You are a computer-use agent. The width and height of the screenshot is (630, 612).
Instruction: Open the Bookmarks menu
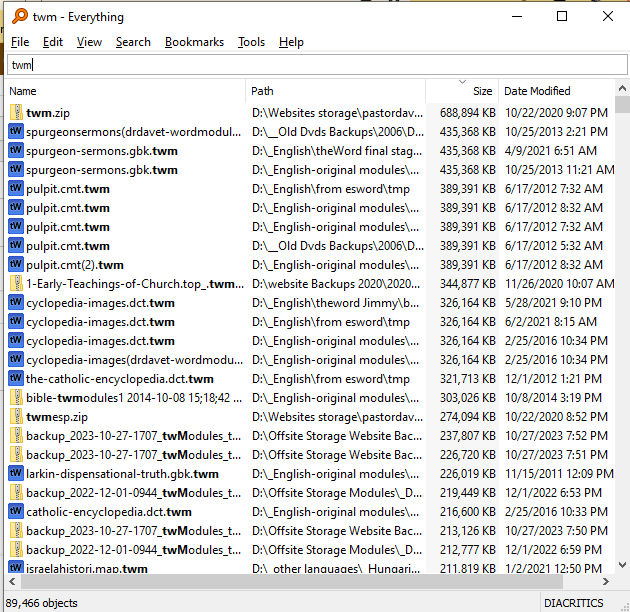pyautogui.click(x=194, y=42)
